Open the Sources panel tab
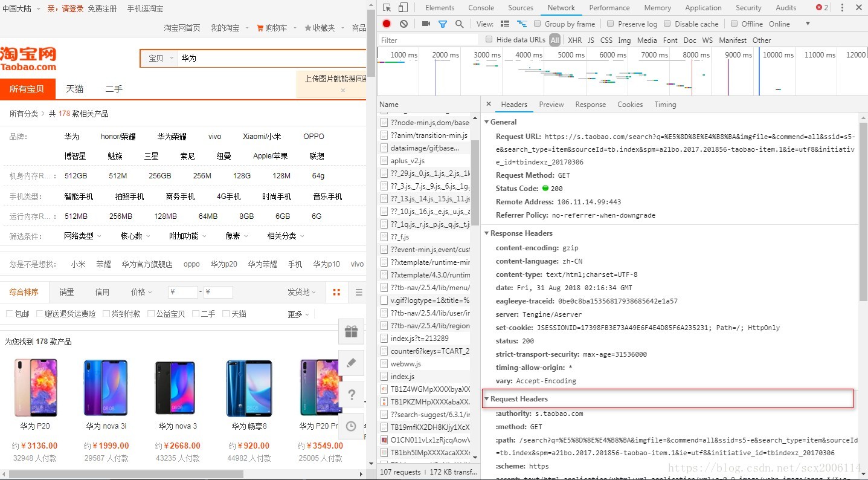 (521, 8)
